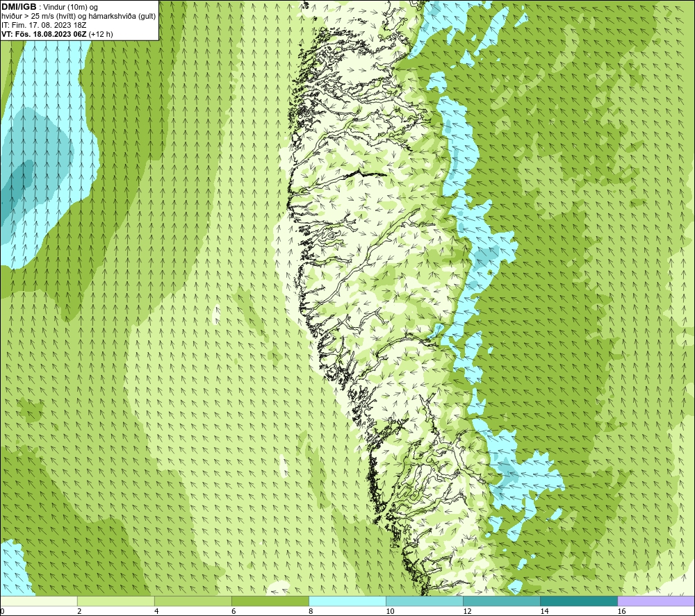The height and width of the screenshot is (616, 695).
Task: Click the legend scale label "16"
Action: point(621,612)
